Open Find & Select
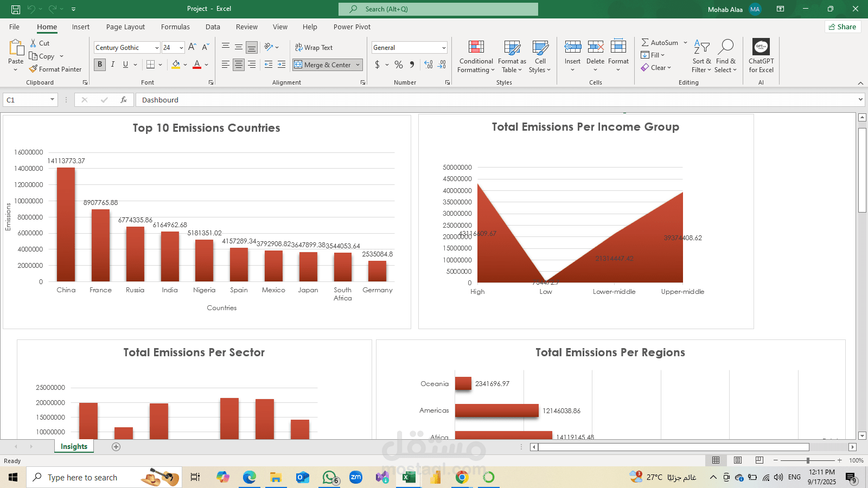 [x=725, y=56]
